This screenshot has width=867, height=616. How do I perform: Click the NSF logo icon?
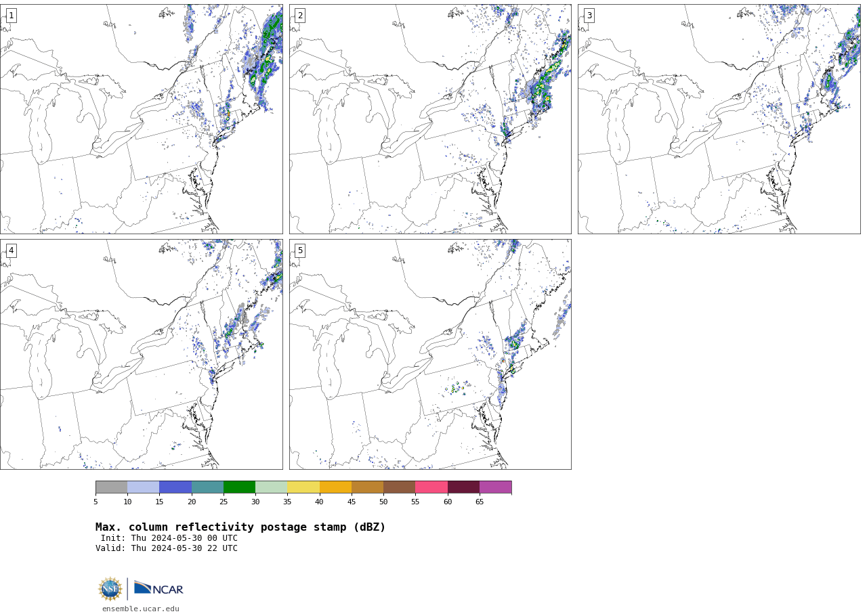click(110, 589)
